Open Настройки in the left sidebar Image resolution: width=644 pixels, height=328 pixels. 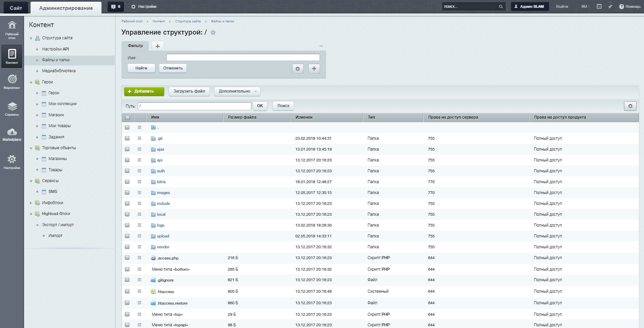click(x=12, y=162)
